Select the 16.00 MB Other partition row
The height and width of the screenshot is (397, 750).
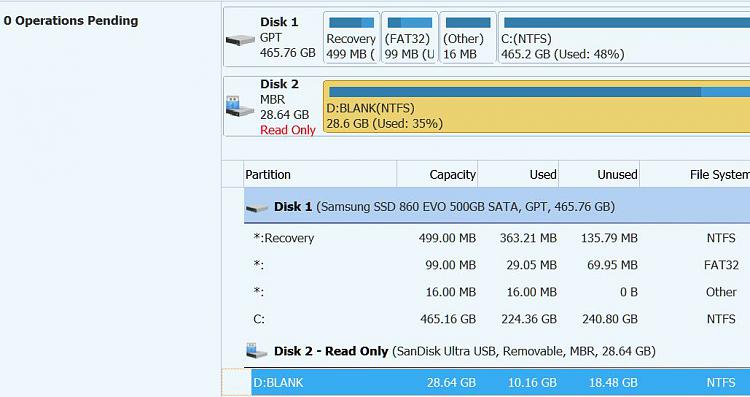[x=497, y=292]
